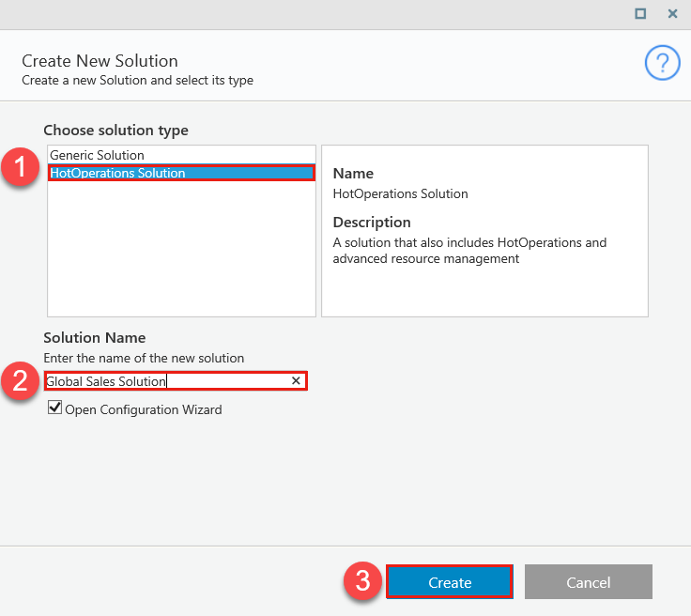This screenshot has height=616, width=691.
Task: Click the Choose solution type heading
Action: tap(115, 131)
